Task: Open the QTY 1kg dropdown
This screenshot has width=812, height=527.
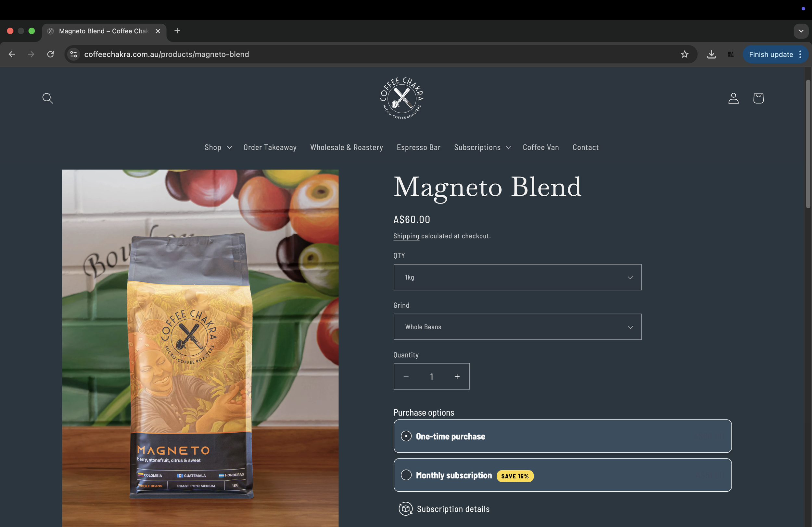Action: coord(517,277)
